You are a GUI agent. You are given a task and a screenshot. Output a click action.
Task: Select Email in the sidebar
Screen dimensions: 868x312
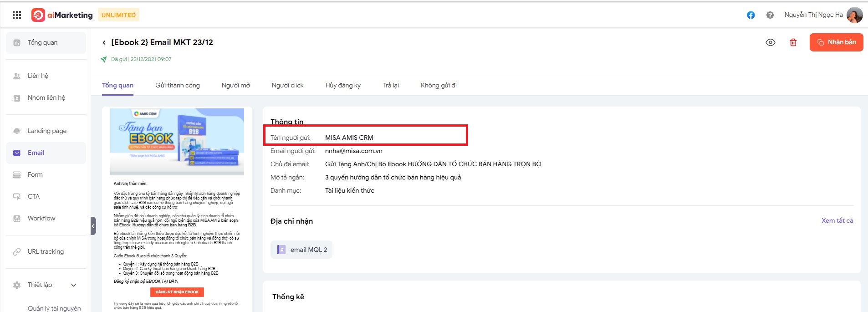coord(46,153)
